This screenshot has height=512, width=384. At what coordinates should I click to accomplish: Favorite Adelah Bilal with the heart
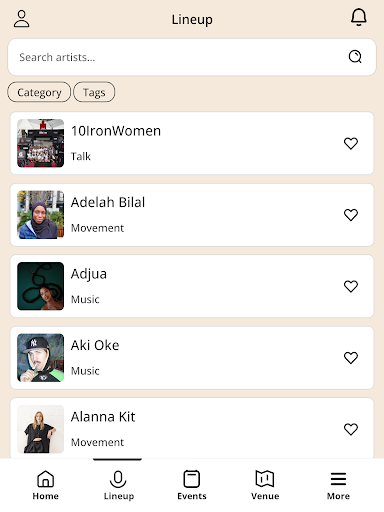click(x=351, y=215)
